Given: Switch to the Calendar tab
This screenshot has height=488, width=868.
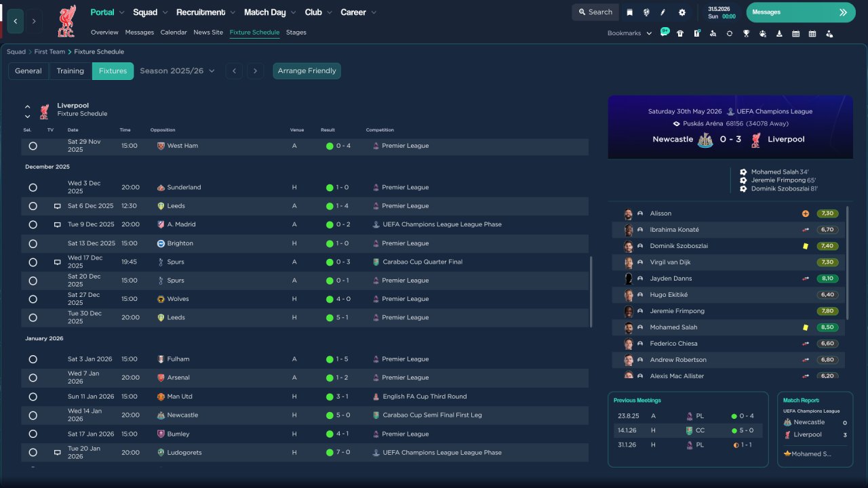Looking at the screenshot, I should [x=174, y=33].
